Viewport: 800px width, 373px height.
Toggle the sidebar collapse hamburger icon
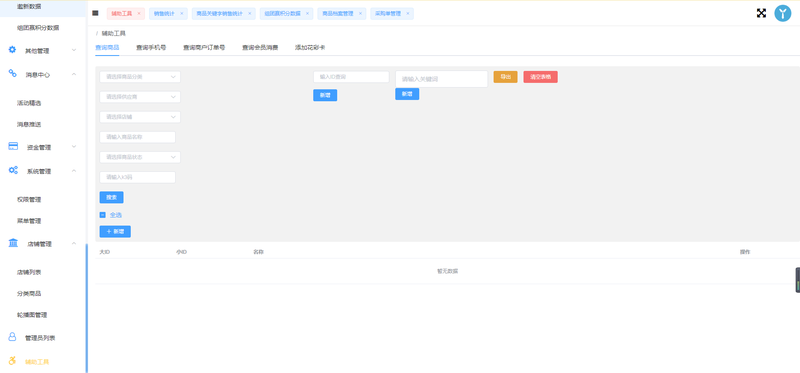[95, 13]
